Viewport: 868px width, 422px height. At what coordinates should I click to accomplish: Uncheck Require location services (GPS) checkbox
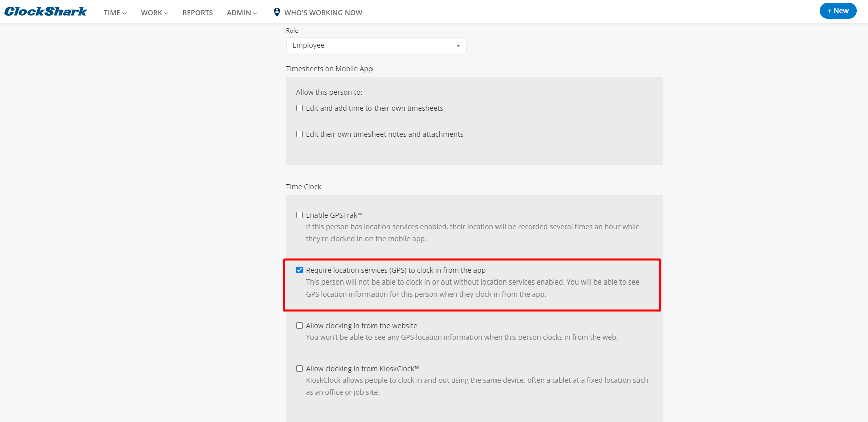tap(299, 270)
